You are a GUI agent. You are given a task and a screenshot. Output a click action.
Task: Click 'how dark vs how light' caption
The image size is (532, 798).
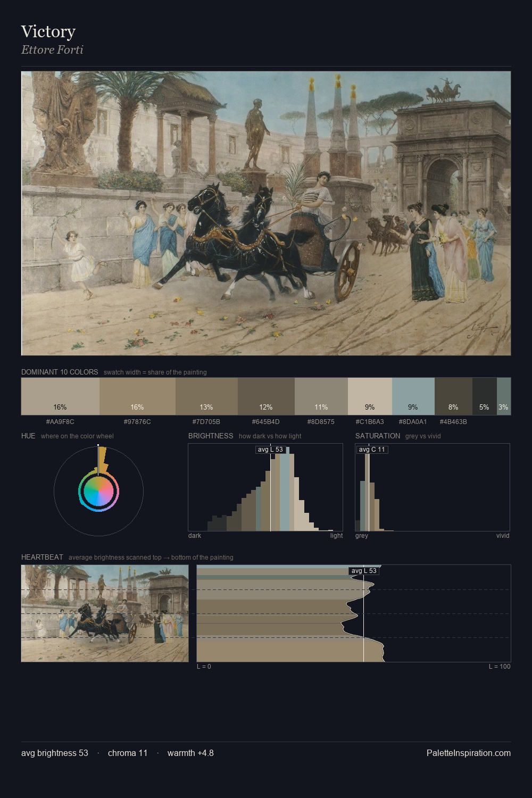(x=270, y=436)
